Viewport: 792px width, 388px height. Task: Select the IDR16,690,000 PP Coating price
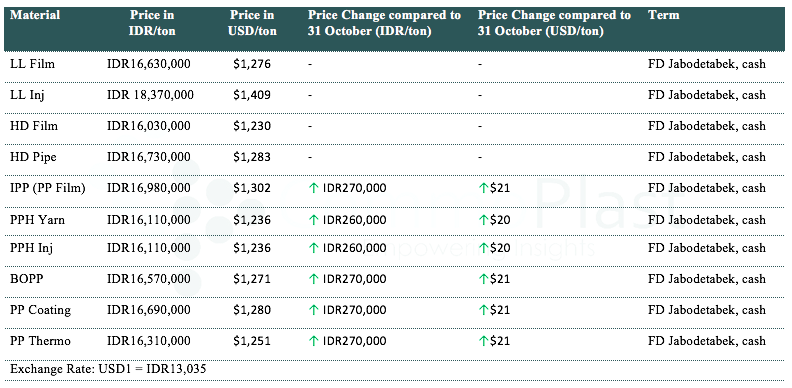[x=148, y=310]
